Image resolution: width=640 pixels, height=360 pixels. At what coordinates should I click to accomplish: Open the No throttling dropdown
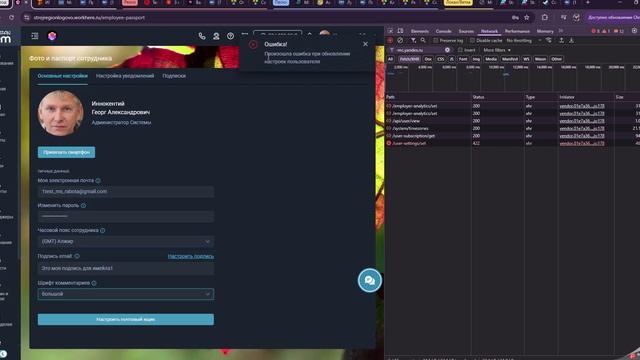click(524, 40)
